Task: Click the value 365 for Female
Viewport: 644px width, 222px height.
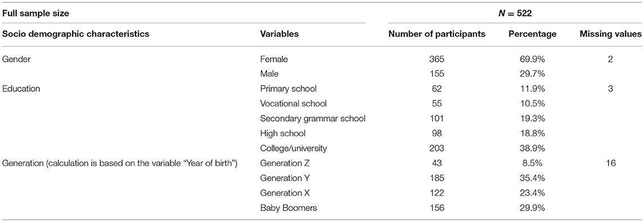Action: click(437, 59)
